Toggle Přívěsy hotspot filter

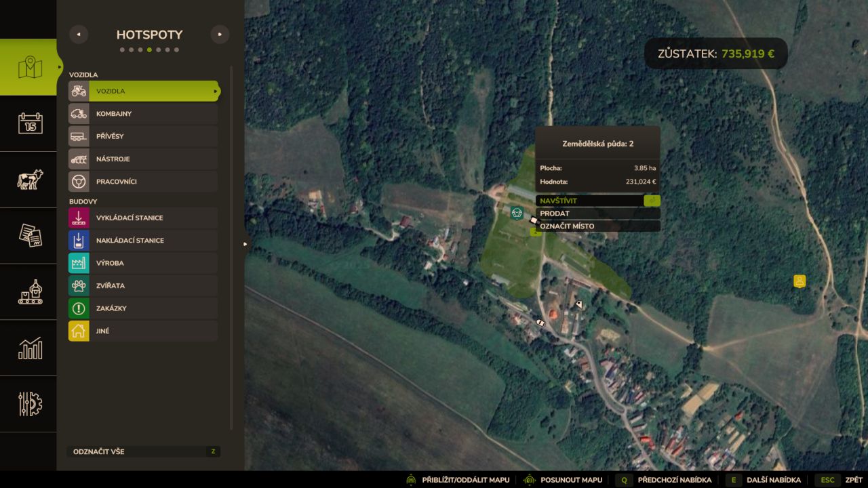pos(143,136)
